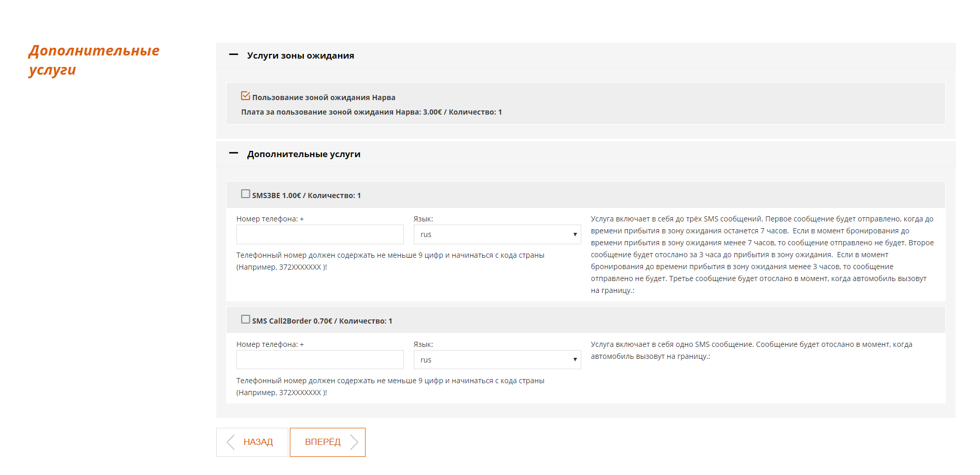Click the Пользование зоной ожидания Нарва label
This screenshot has width=980, height=475.
[x=324, y=97]
